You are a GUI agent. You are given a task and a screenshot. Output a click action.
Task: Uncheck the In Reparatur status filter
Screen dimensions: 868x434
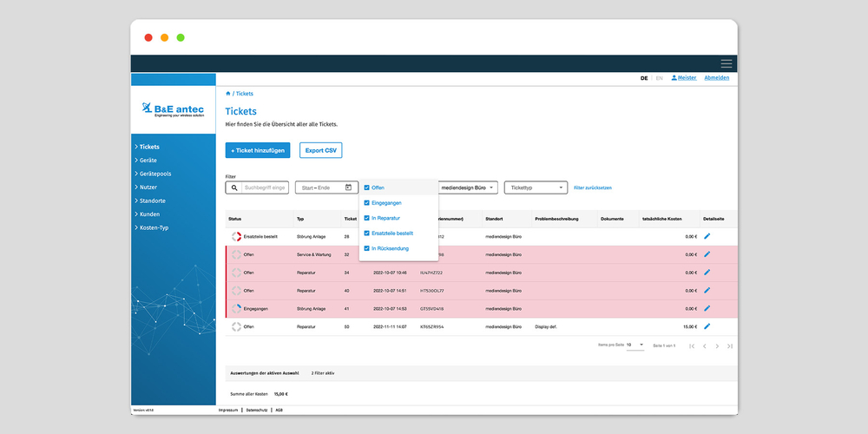pos(366,218)
